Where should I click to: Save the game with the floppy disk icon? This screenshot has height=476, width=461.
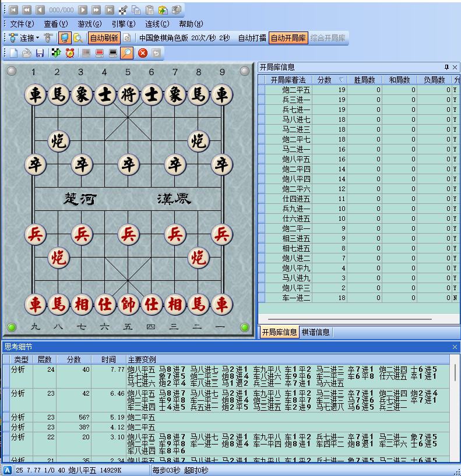[x=40, y=53]
